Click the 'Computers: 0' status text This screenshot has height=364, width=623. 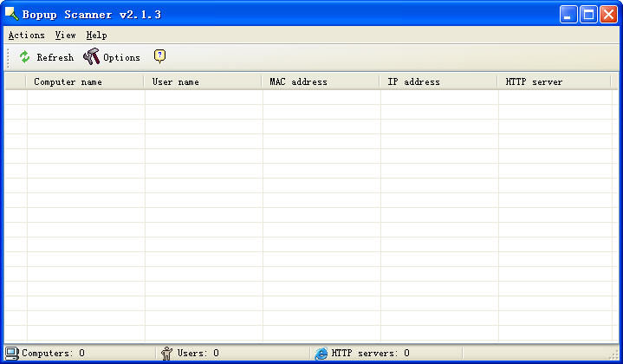click(53, 353)
